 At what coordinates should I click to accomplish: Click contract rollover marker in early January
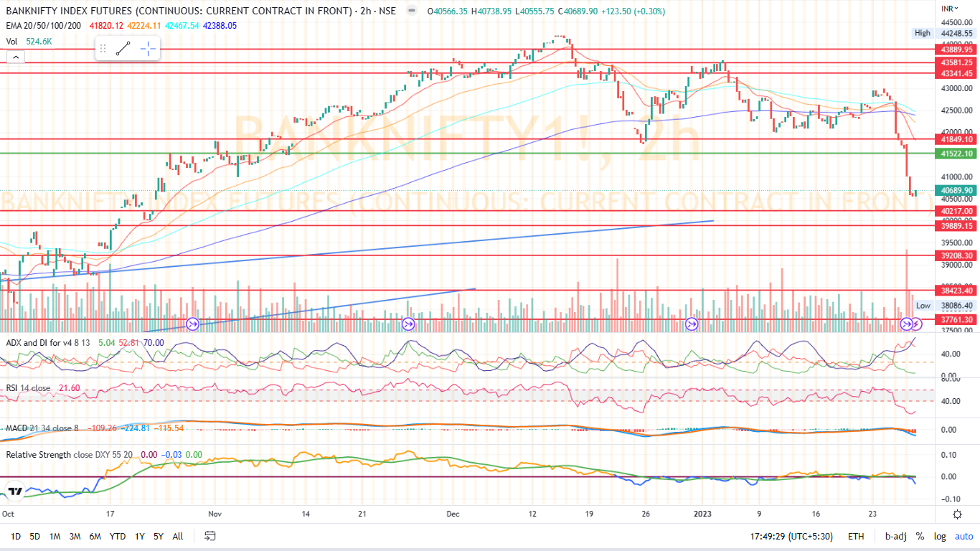tap(692, 324)
